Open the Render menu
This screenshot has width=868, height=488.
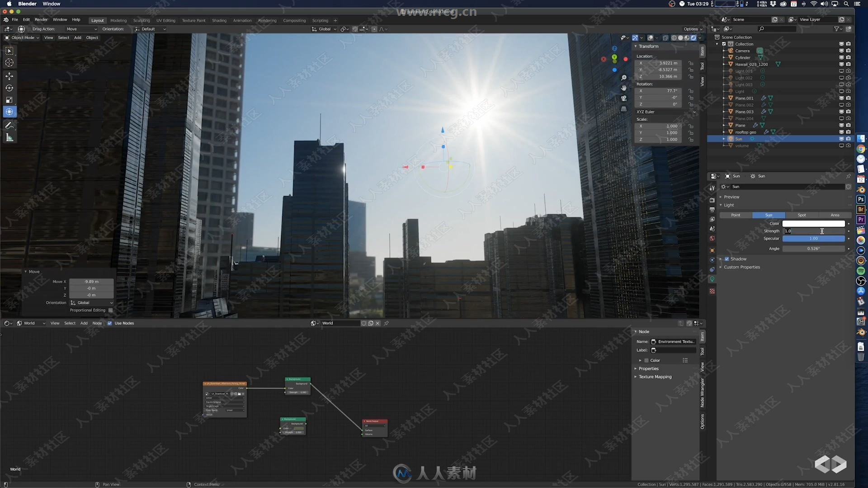click(41, 20)
